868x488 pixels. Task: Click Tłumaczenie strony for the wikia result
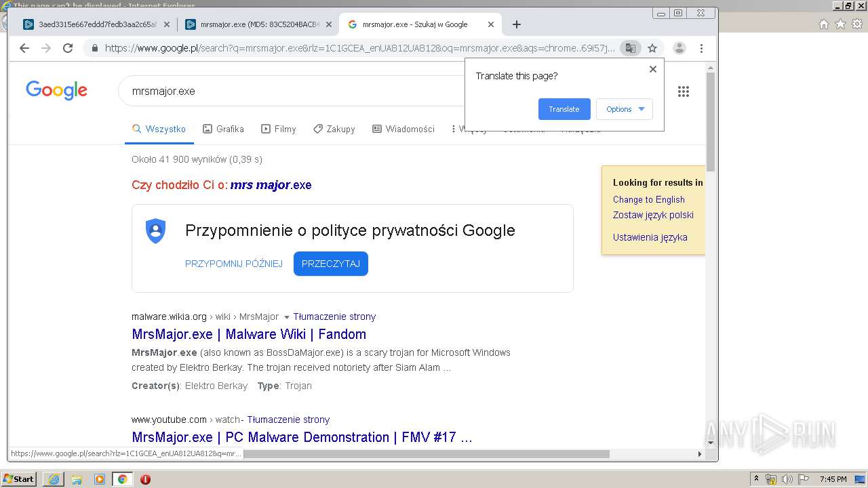tap(334, 317)
